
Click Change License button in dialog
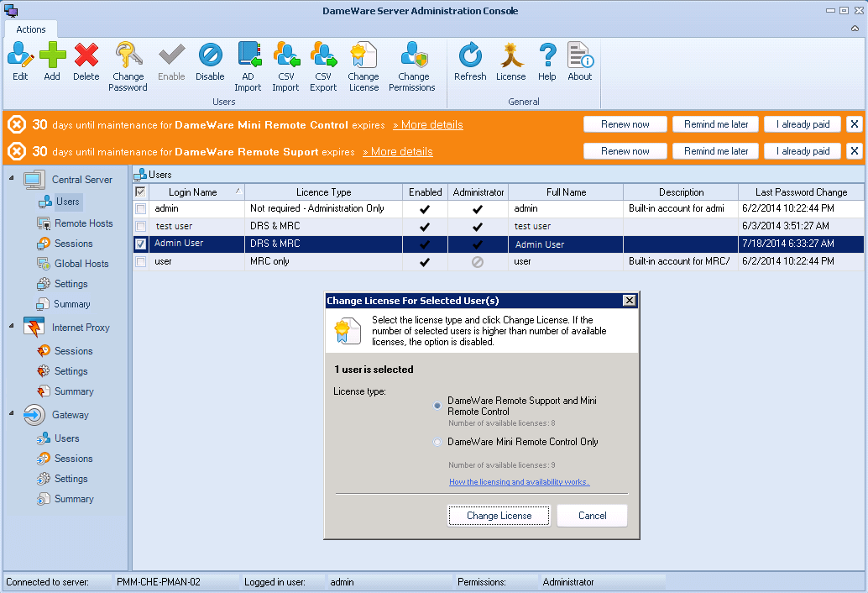(499, 516)
